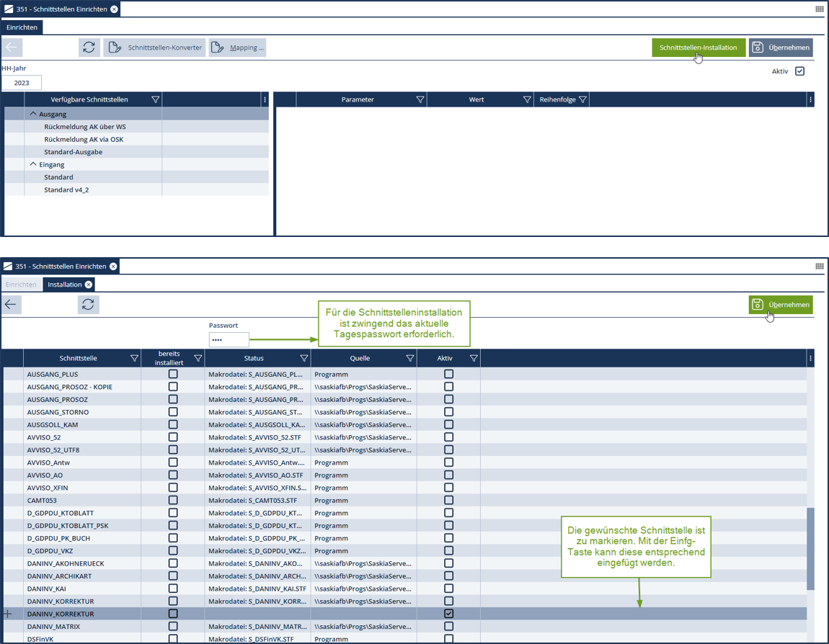This screenshot has height=644, width=829.
Task: Click the refresh icon in Installation toolbar
Action: click(88, 305)
